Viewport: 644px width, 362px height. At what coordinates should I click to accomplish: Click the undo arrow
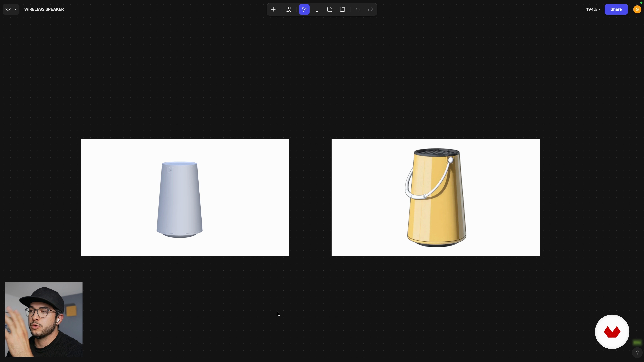[x=358, y=10]
